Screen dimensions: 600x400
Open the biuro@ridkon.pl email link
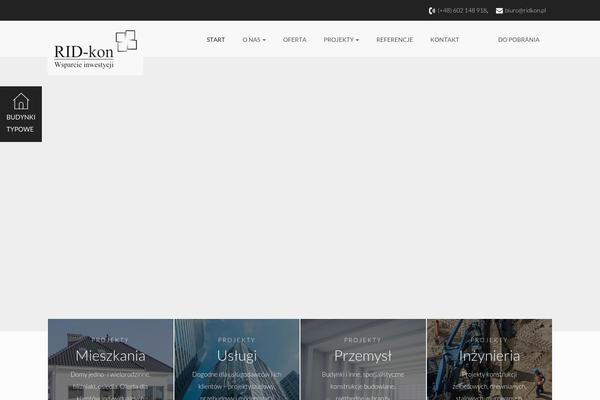(x=525, y=11)
